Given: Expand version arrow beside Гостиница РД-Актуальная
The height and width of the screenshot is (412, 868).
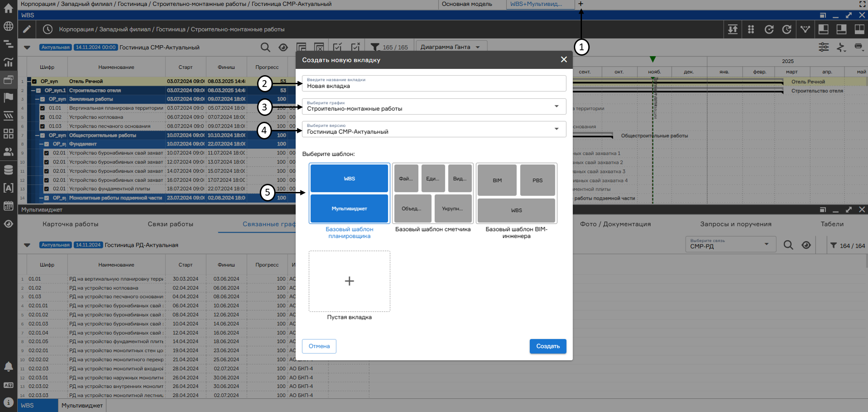Looking at the screenshot, I should [x=27, y=245].
